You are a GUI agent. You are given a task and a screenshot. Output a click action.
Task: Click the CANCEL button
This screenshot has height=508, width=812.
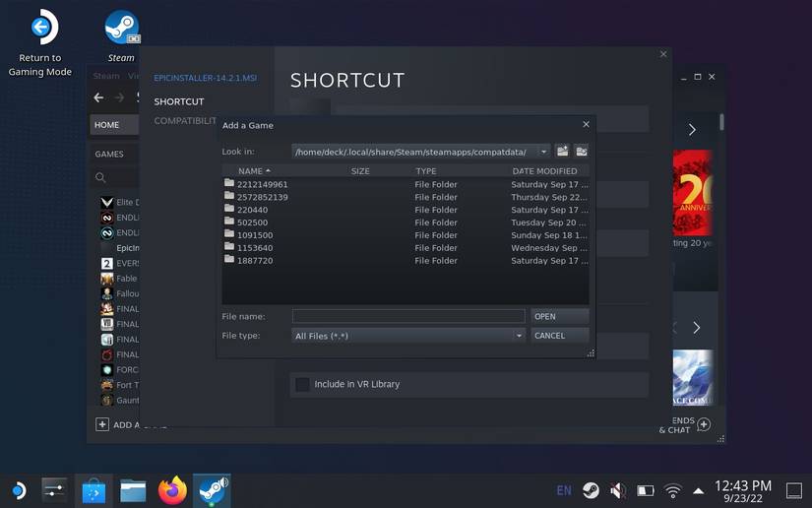(x=560, y=336)
